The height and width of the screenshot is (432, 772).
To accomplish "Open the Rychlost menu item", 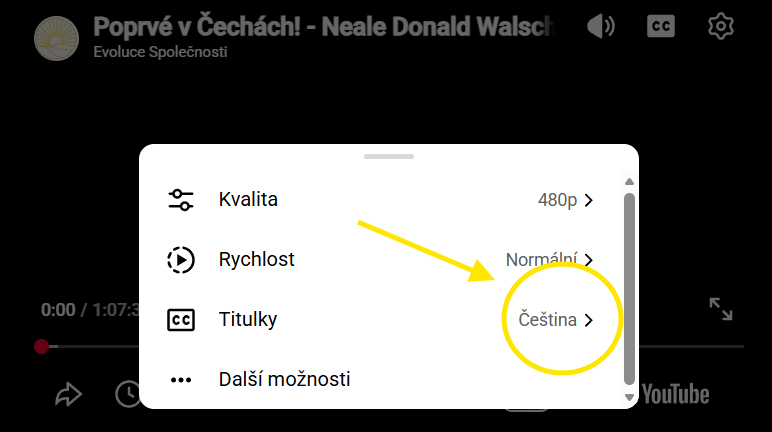I will 381,260.
